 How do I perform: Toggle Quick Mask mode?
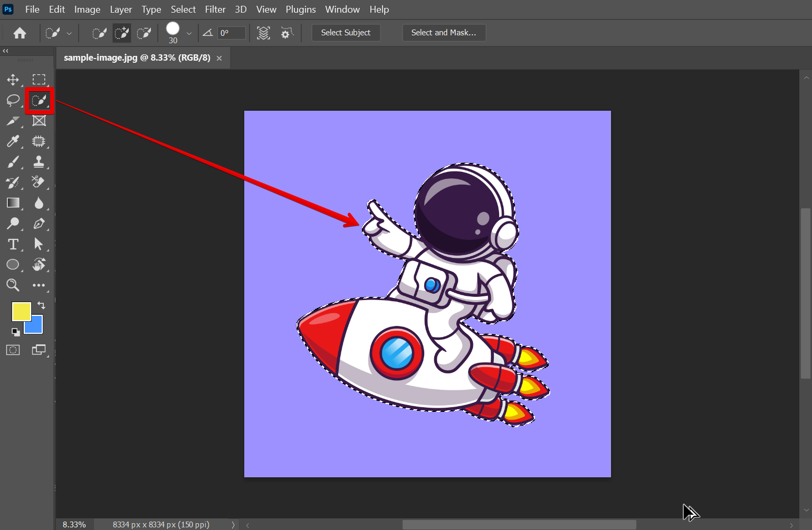point(13,350)
